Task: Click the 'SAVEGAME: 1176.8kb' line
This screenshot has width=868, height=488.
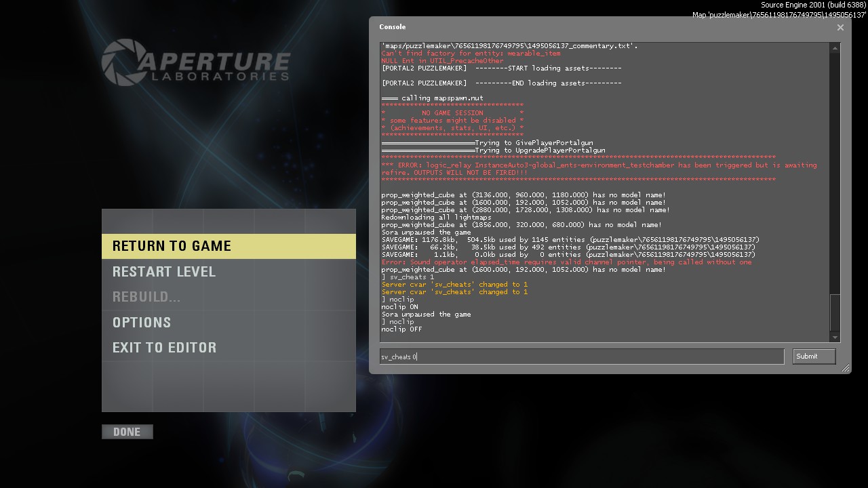Action: pos(570,240)
